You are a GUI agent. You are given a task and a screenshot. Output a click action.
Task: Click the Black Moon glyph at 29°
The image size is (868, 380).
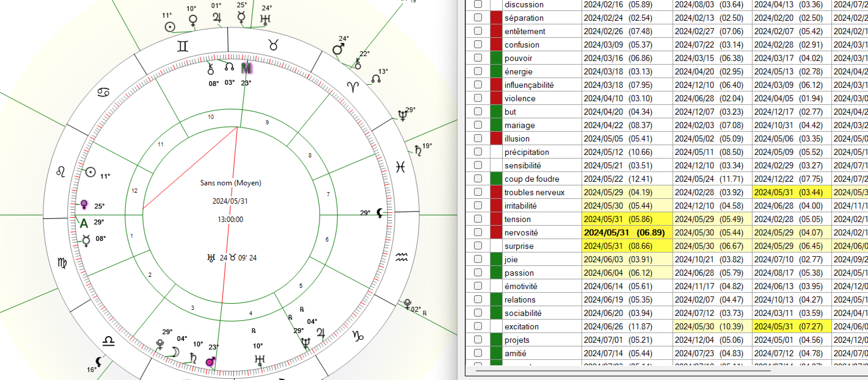[380, 213]
